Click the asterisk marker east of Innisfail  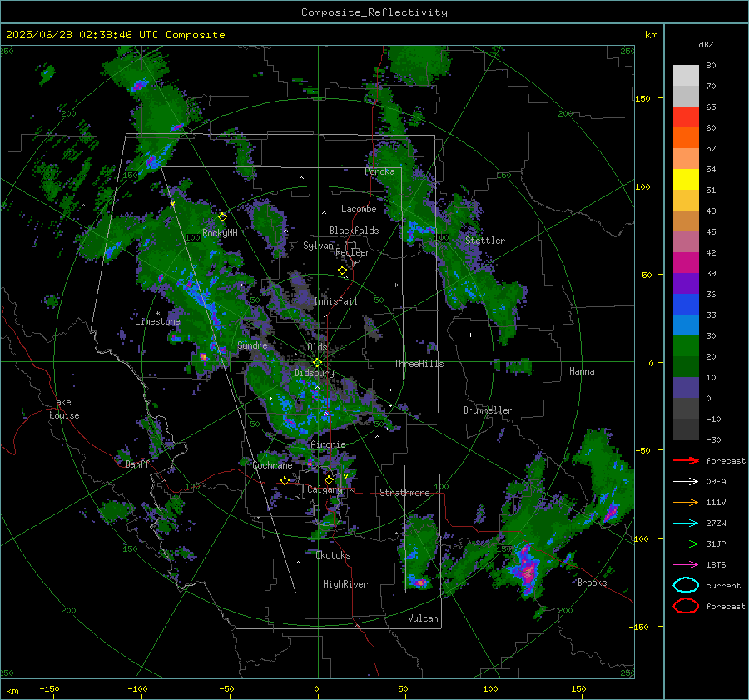point(395,285)
